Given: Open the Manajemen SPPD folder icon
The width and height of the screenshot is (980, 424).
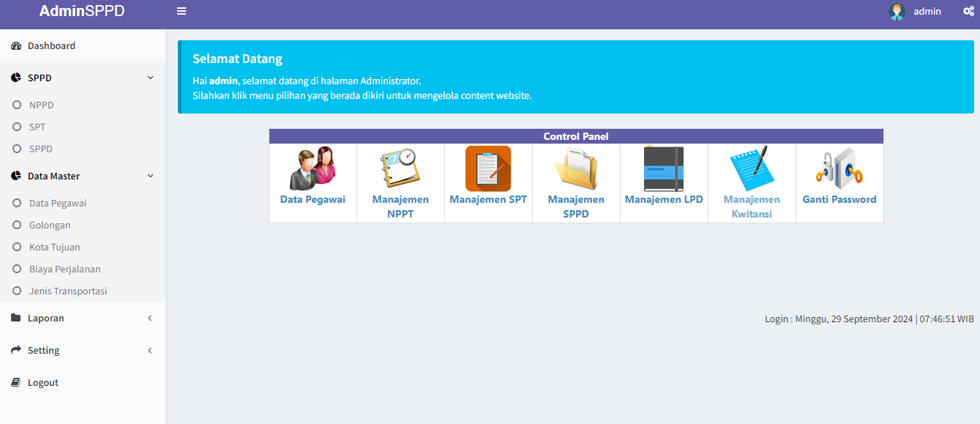Looking at the screenshot, I should (576, 168).
